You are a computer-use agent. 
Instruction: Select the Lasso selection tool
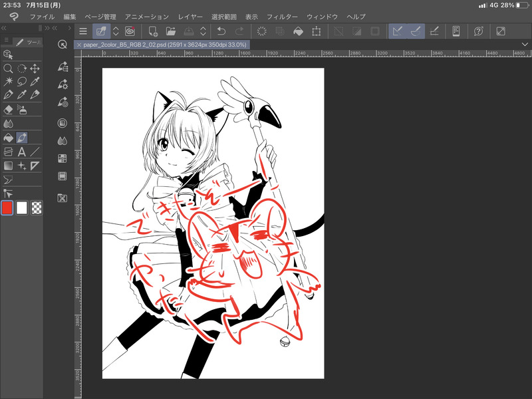[x=22, y=81]
